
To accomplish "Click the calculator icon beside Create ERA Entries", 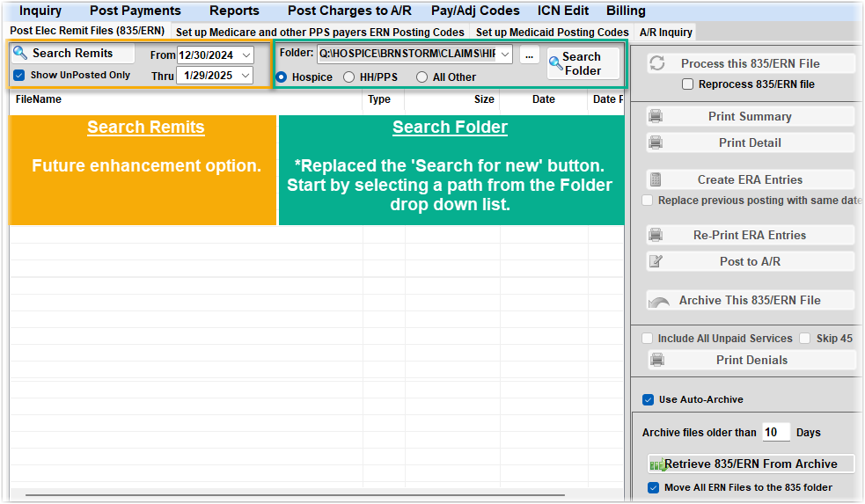I will tap(656, 179).
